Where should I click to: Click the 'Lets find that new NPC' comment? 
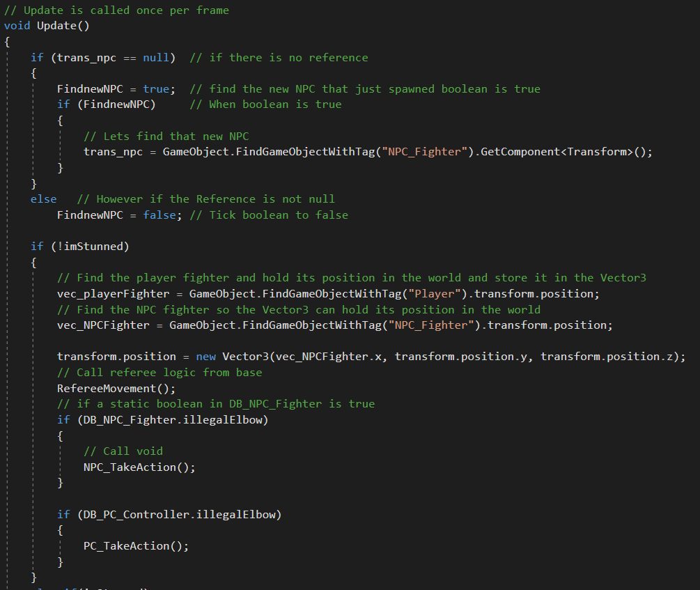click(x=175, y=136)
